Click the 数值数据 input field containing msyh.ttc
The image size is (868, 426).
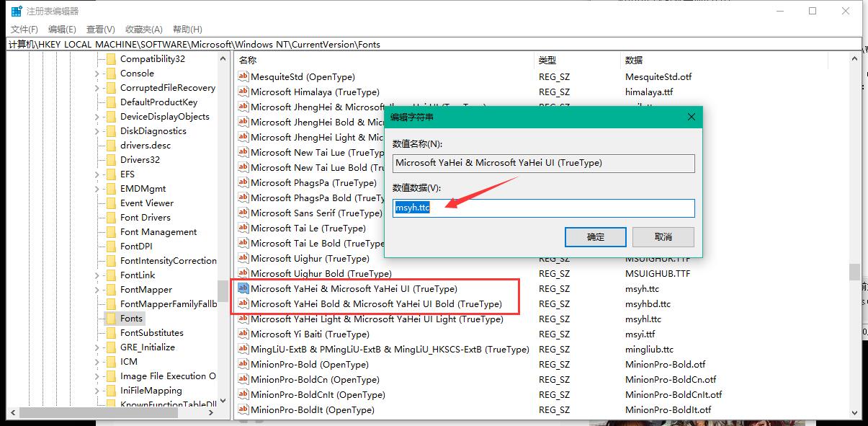544,208
